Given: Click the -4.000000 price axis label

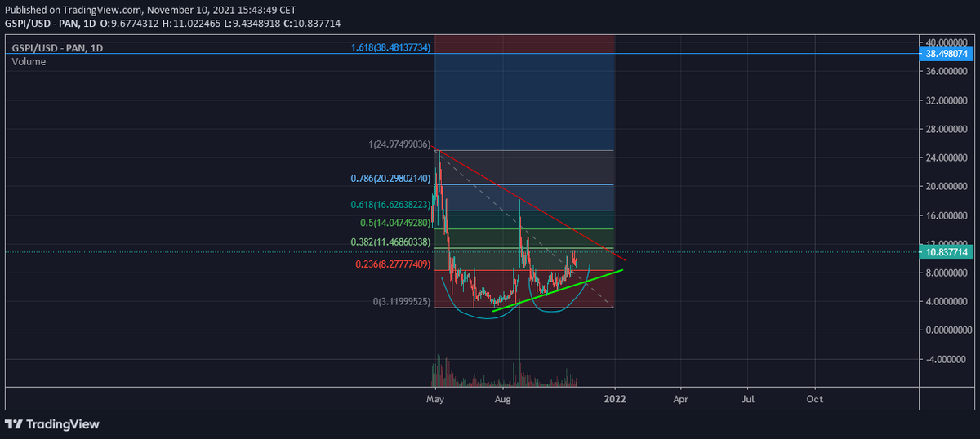Looking at the screenshot, I should pos(947,359).
